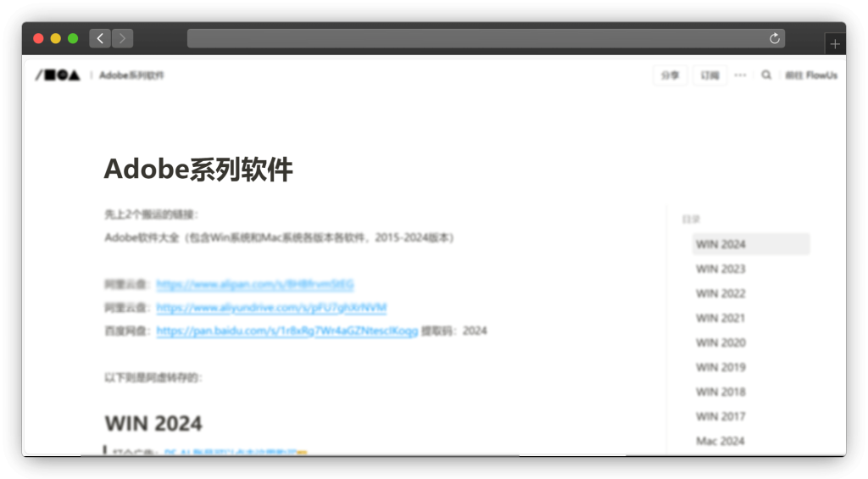Jump to WIN 2022 in the table of contents
Screen dimensions: 868x479
tap(721, 293)
